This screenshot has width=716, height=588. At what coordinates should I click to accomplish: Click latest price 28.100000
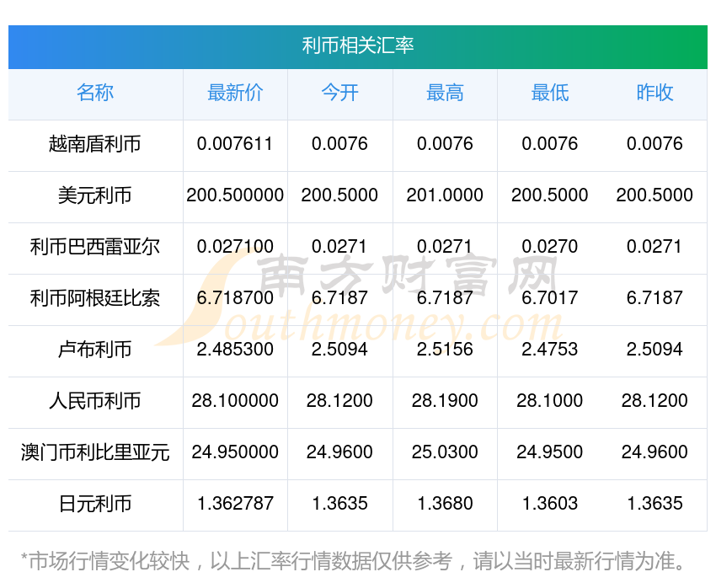(235, 401)
